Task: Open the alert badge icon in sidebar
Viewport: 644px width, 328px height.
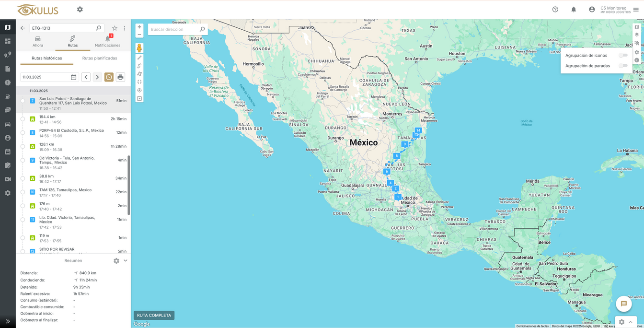Action: tap(8, 82)
